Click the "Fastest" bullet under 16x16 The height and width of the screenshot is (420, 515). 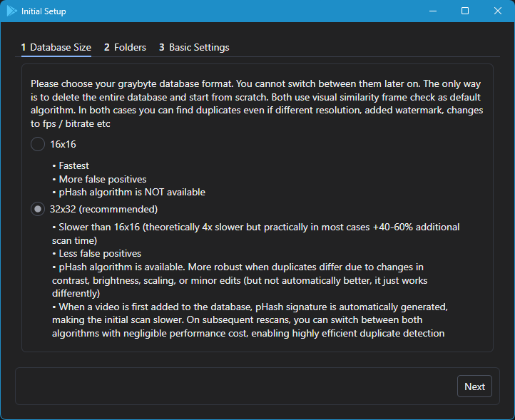tap(73, 165)
